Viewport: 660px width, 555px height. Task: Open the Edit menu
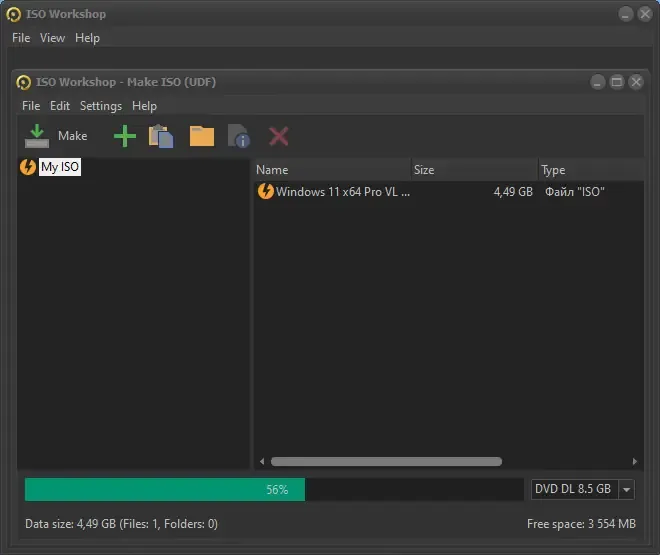[x=60, y=106]
